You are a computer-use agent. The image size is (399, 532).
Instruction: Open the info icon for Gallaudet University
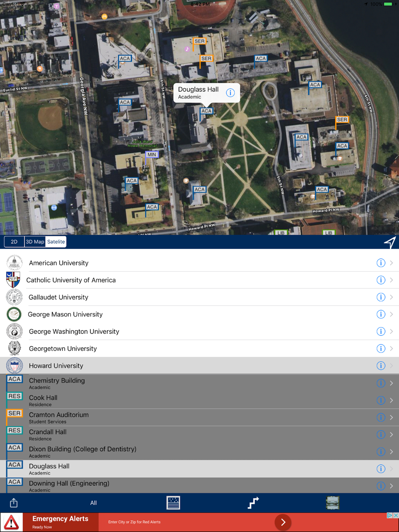[381, 297]
